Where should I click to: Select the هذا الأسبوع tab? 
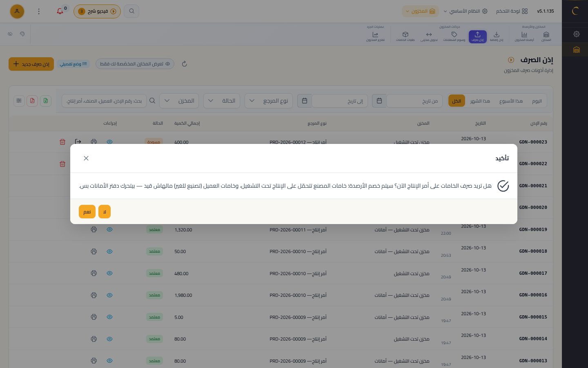click(511, 101)
